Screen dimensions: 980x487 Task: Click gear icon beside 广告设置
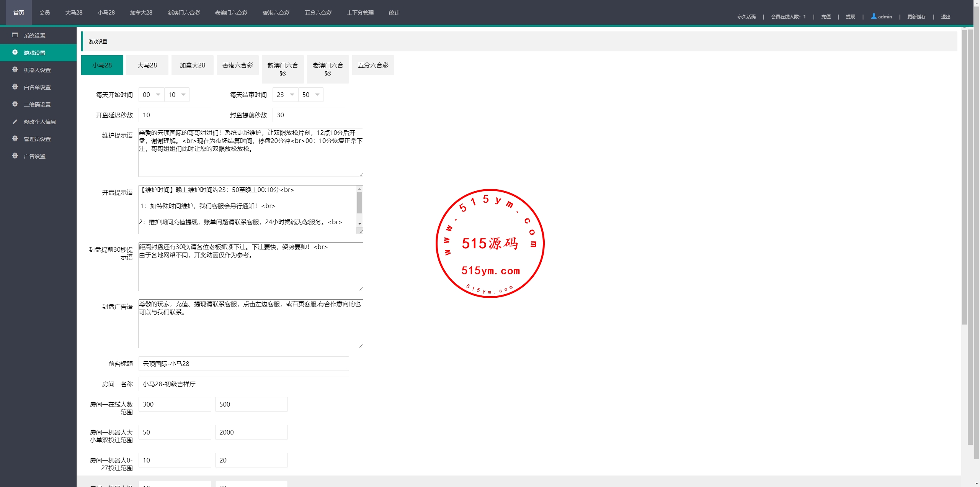point(15,156)
